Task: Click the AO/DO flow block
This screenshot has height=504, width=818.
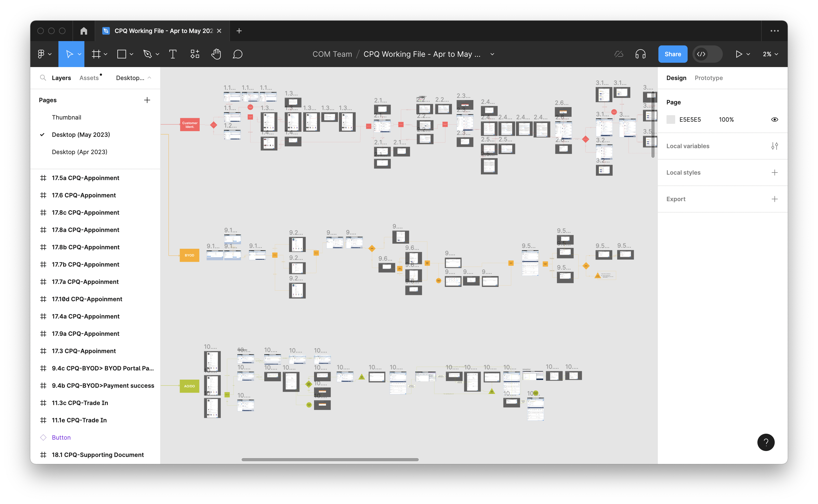Action: point(189,386)
